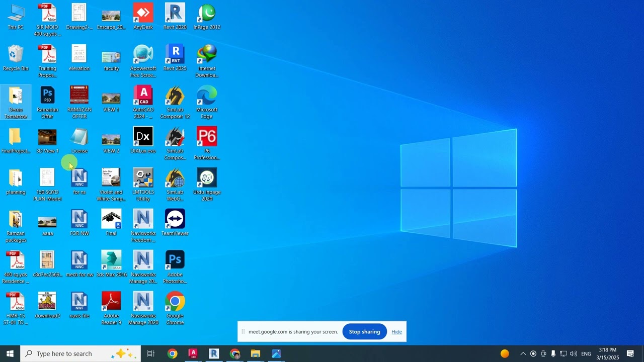Select the Urdu Inpage 2020 shortcut
Screen dimensions: 644x362
207,185
